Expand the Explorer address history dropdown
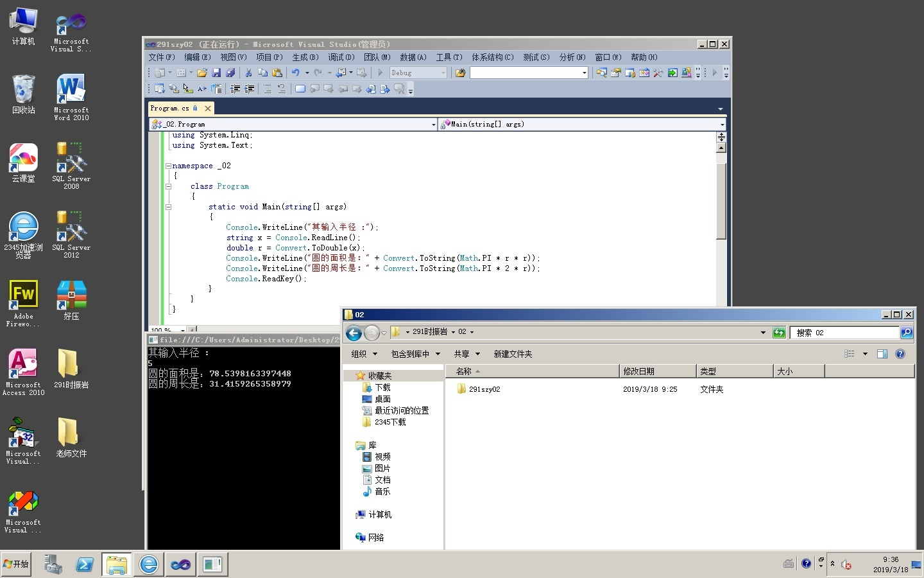 [763, 333]
